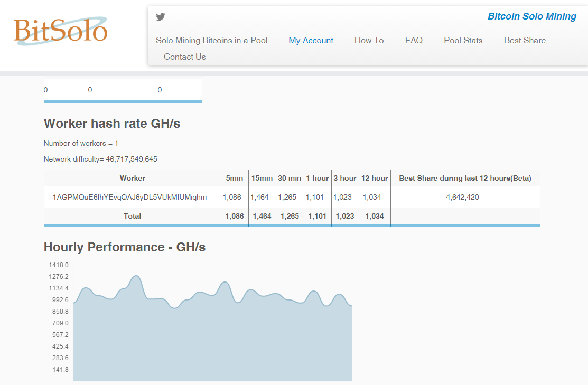The width and height of the screenshot is (588, 385).
Task: Click the Total row 5min value 1,086
Action: point(235,217)
